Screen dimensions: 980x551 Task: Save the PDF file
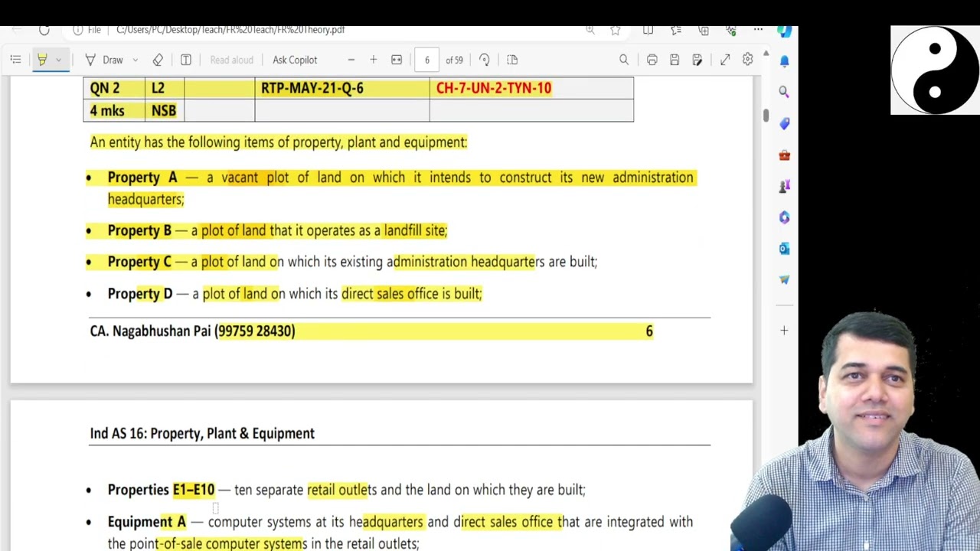675,60
